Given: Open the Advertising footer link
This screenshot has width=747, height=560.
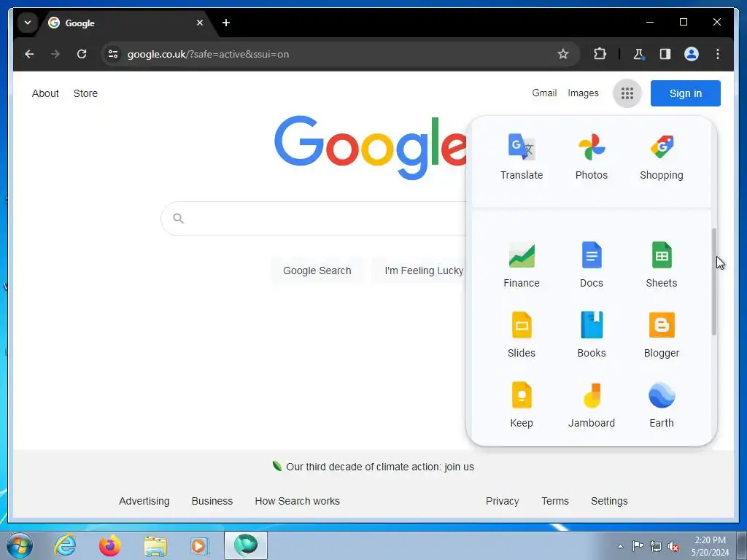Looking at the screenshot, I should click(x=144, y=501).
